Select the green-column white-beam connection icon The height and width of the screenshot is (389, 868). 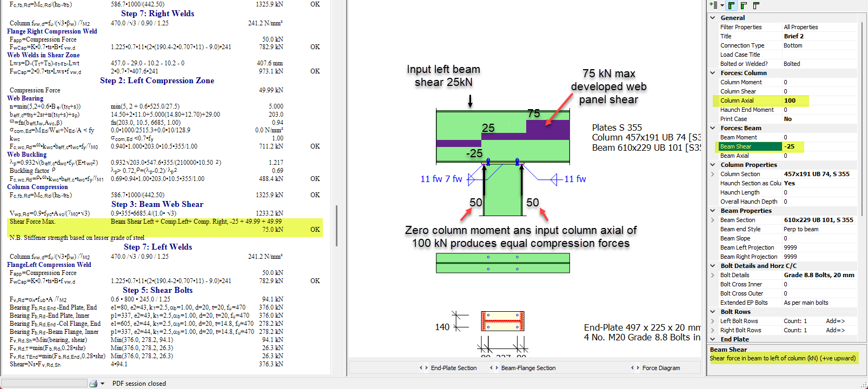pos(744,5)
